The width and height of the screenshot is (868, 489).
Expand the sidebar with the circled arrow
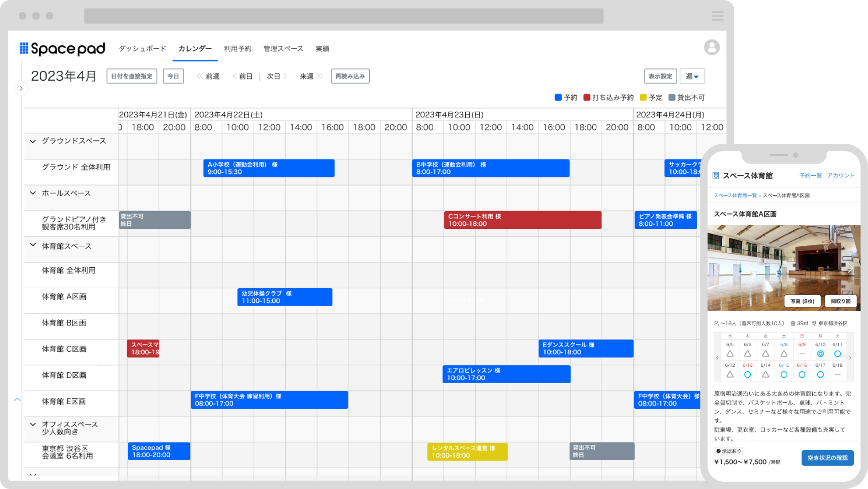(21, 88)
